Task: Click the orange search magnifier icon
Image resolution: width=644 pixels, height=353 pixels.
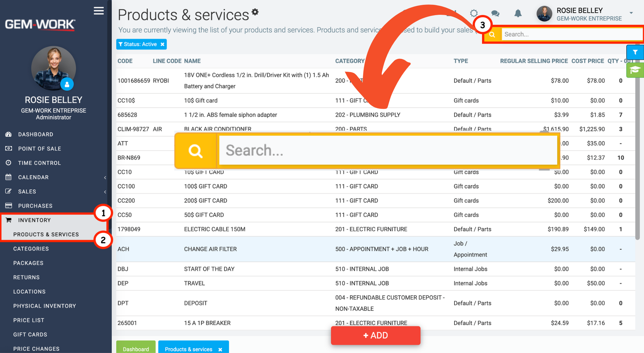Action: 492,34
